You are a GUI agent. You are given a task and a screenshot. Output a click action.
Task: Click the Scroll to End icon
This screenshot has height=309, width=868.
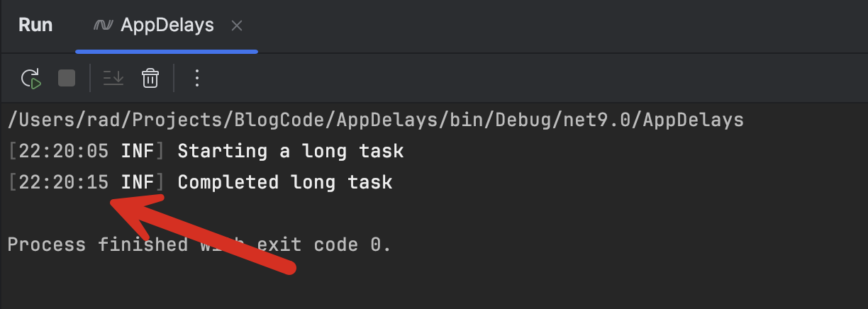[x=113, y=78]
